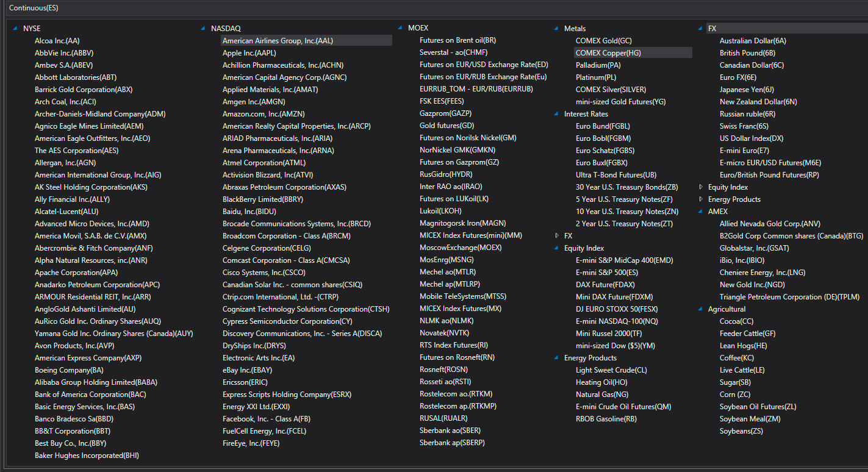
Task: Select Boeing Company(BA) from NYSE
Action: [69, 370]
